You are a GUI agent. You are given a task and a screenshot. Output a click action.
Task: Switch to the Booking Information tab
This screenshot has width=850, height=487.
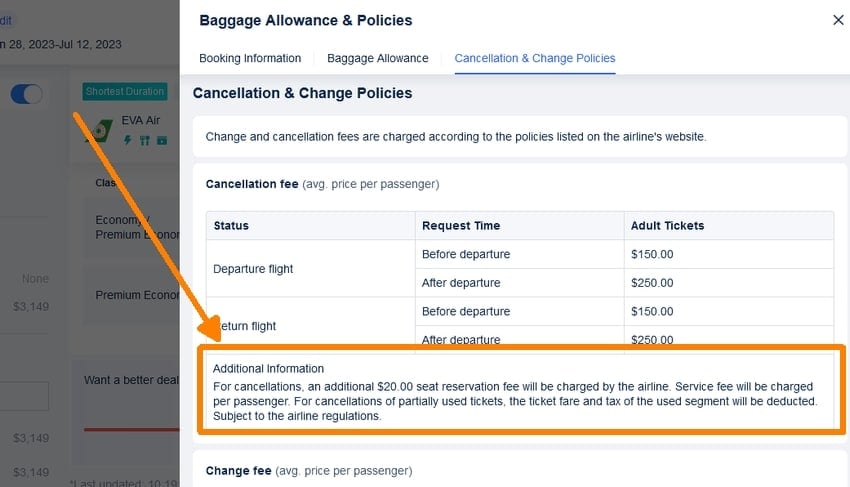click(250, 58)
